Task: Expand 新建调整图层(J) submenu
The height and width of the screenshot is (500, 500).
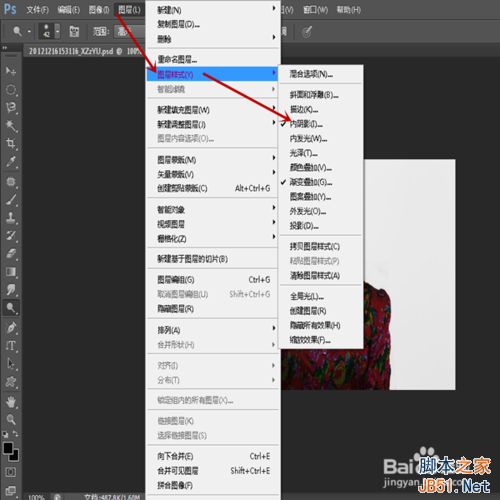Action: tap(212, 124)
